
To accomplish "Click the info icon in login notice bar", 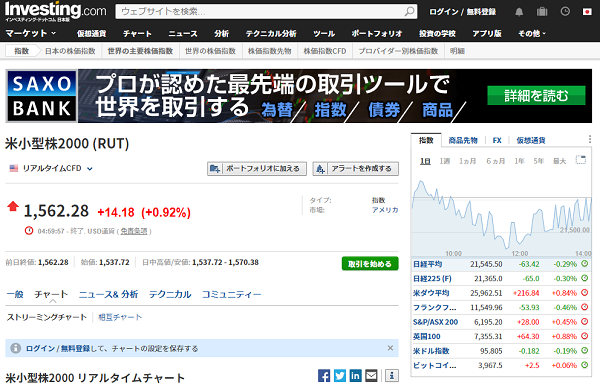I will 15,348.
